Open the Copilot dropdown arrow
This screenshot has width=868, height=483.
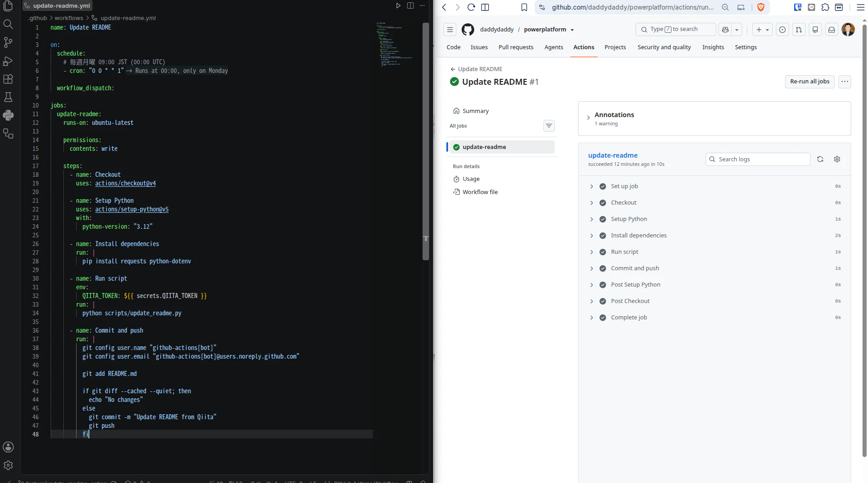coord(737,30)
